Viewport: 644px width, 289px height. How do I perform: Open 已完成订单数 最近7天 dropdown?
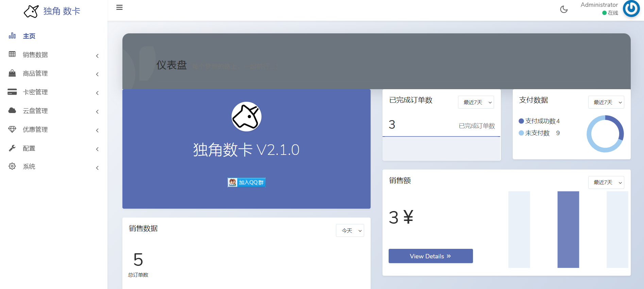tap(476, 102)
